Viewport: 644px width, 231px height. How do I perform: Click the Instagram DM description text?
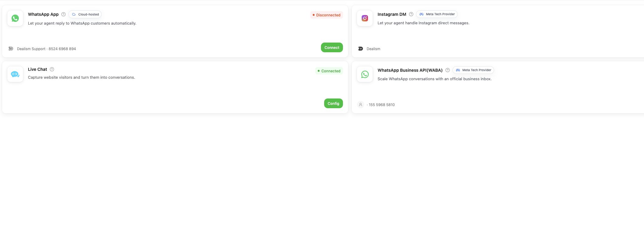(423, 23)
